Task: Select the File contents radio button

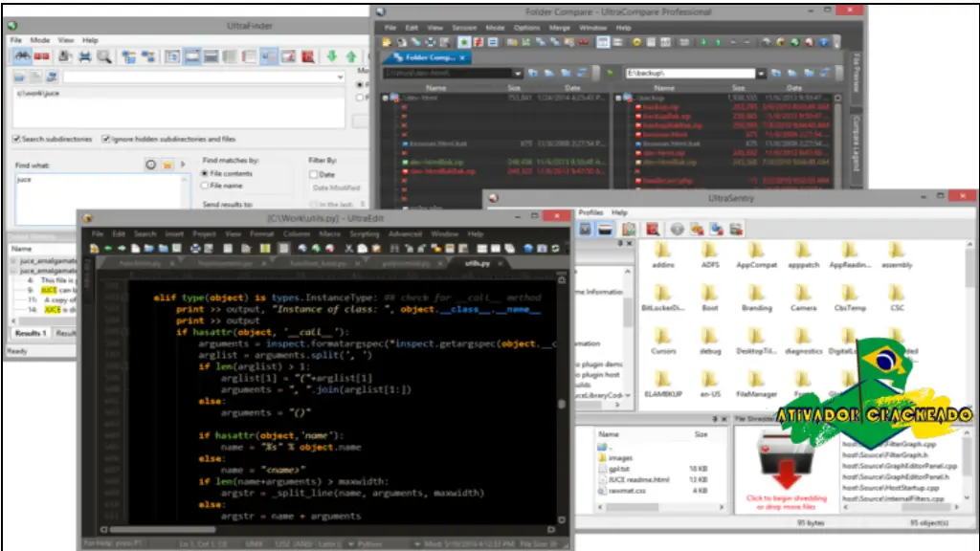Action: [205, 173]
